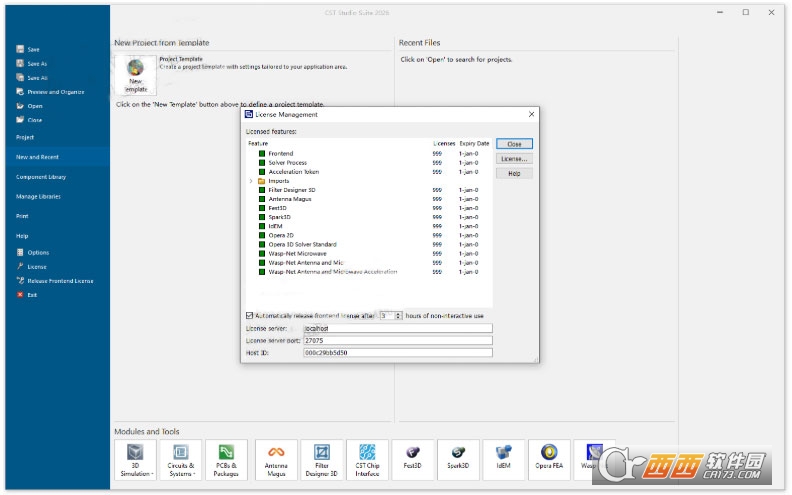Click the hours value input box
The height and width of the screenshot is (495, 792).
pos(387,316)
